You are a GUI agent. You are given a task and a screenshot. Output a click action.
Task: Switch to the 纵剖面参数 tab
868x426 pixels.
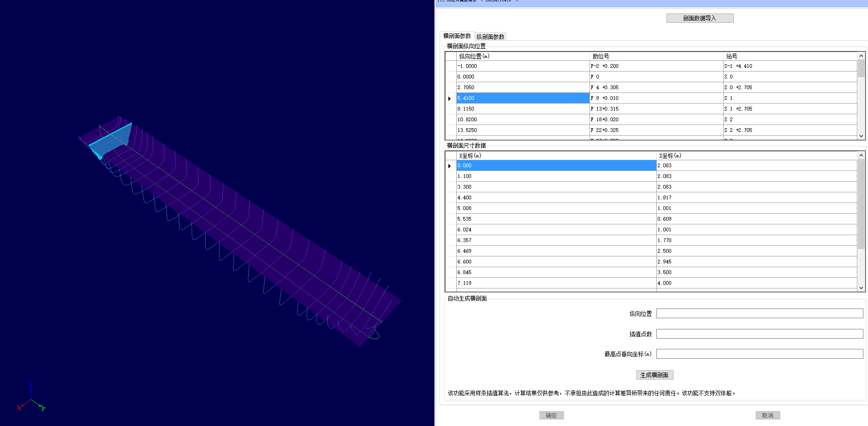pos(490,37)
